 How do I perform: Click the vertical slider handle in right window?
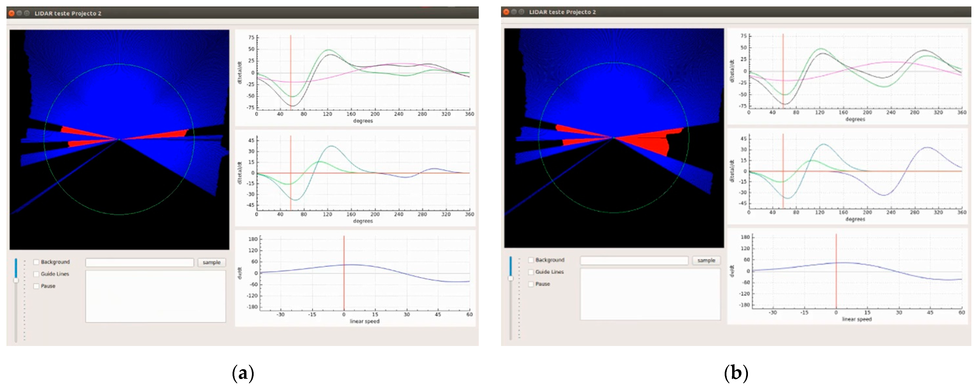[x=511, y=278]
